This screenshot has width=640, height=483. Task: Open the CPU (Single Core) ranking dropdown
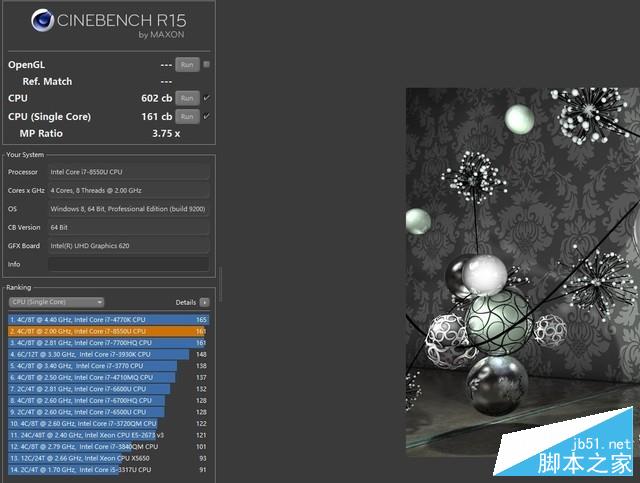[x=56, y=302]
